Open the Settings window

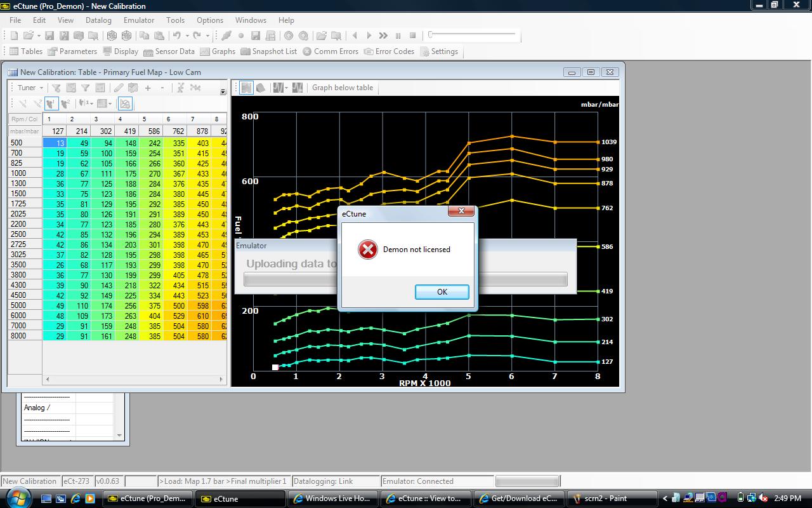[439, 51]
